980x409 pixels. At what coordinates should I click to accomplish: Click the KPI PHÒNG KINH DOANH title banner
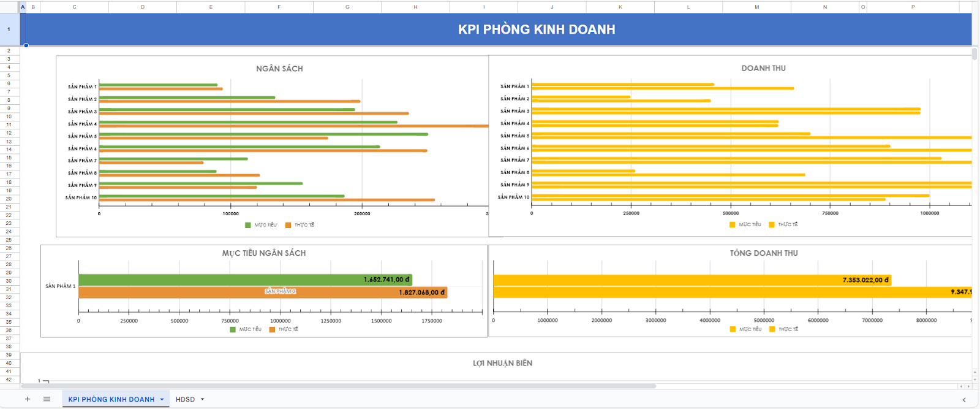[536, 29]
